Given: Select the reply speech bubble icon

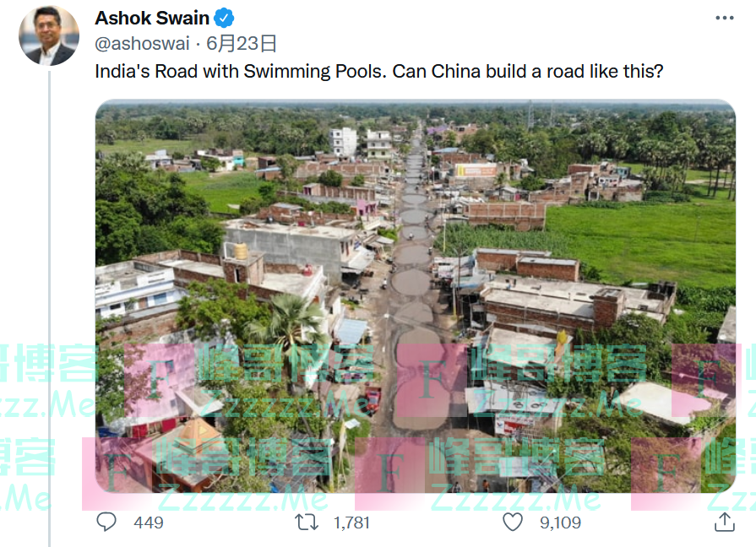Looking at the screenshot, I should tap(106, 522).
